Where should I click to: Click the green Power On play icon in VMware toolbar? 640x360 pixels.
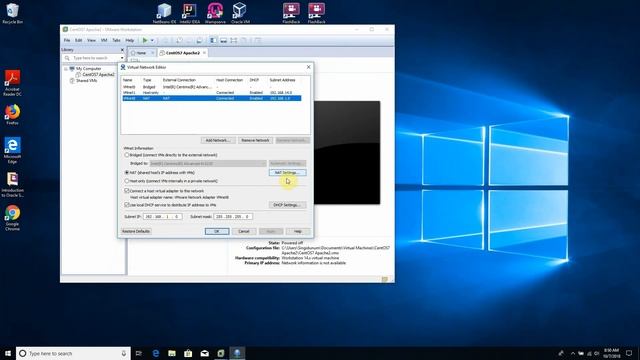(x=145, y=40)
